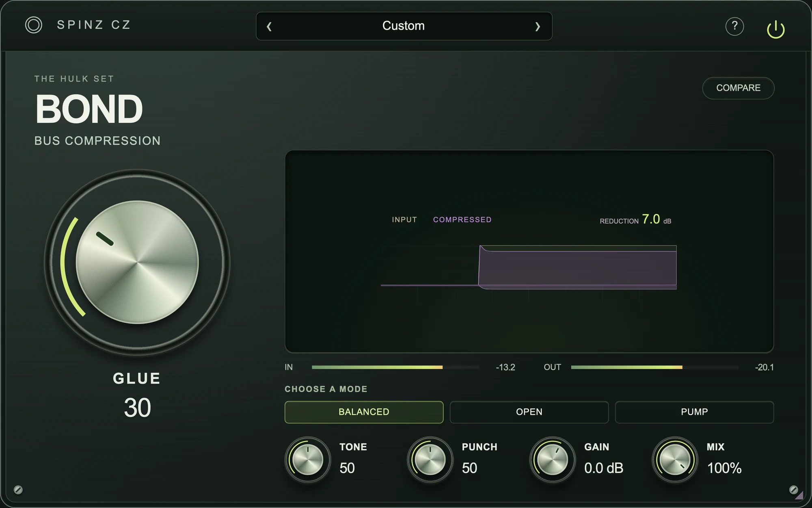Select the OPEN mode
Image resolution: width=812 pixels, height=508 pixels.
click(529, 412)
